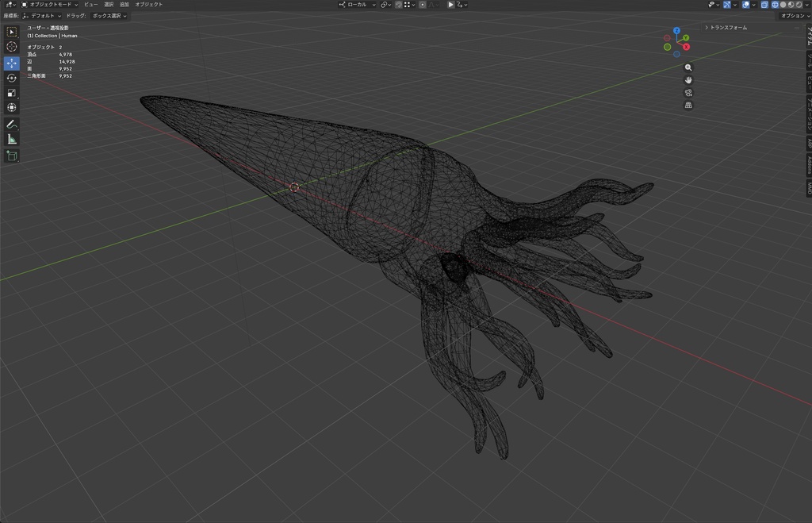This screenshot has height=523, width=812.
Task: Activate the Rotate tool
Action: tap(11, 78)
